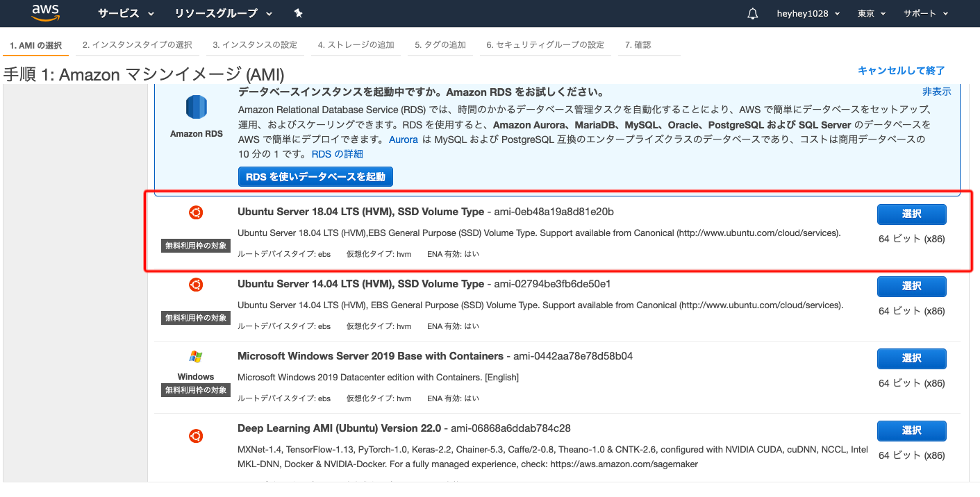
Task: Open the pin shortcut icon in the header
Action: (x=299, y=13)
